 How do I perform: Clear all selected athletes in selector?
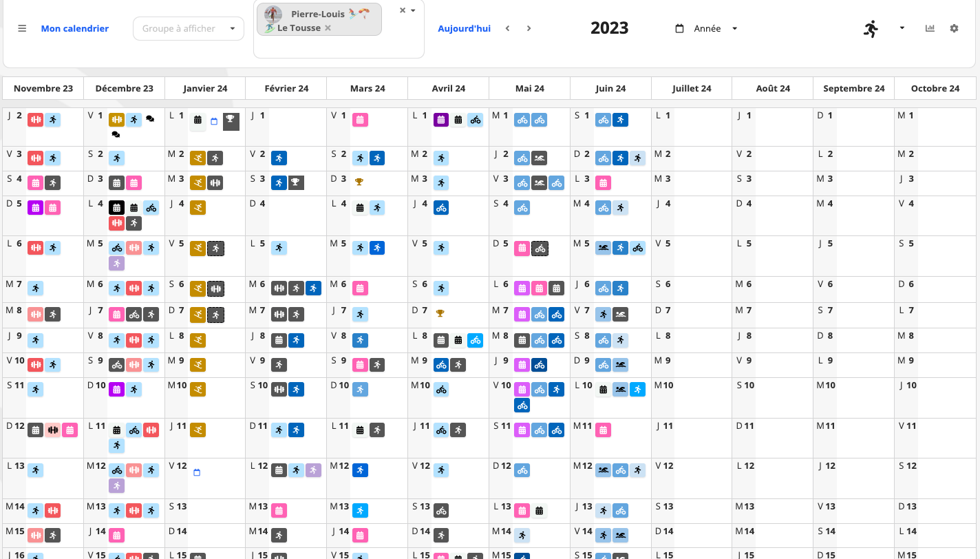pos(403,10)
